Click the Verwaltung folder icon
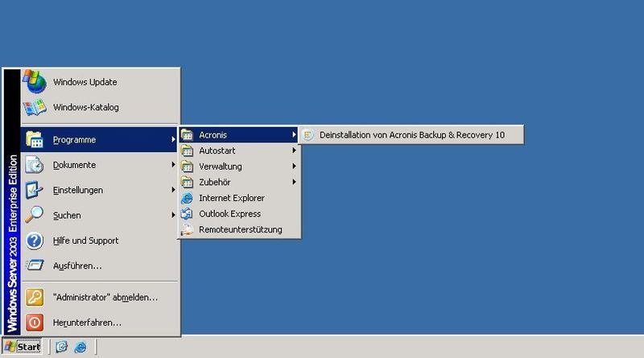Viewport: 644px width, 358px height. pos(188,167)
